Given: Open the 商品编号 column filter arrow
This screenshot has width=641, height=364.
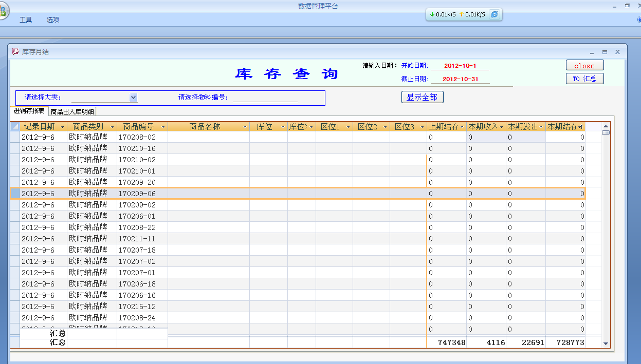Looking at the screenshot, I should point(163,127).
